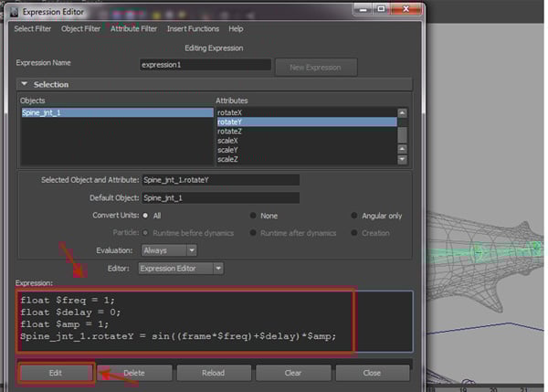Click inside the Expression text area
The height and width of the screenshot is (392, 548).
pos(215,321)
